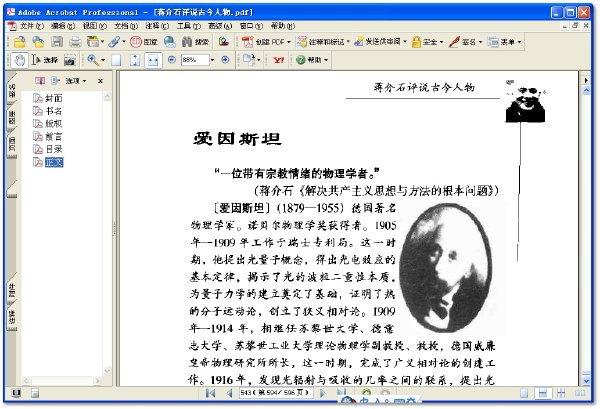Image resolution: width=600 pixels, height=409 pixels.
Task: Set Fit Page view
Action: 135,60
